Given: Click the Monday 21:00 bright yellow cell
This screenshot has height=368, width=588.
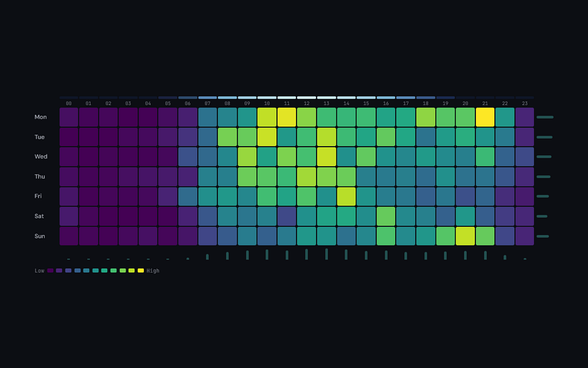Looking at the screenshot, I should 485,117.
